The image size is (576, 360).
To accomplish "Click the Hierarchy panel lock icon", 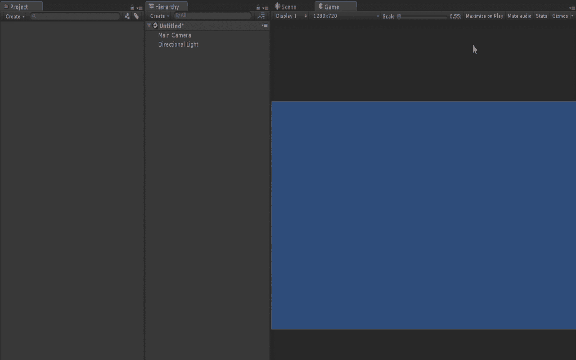I will pos(258,7).
